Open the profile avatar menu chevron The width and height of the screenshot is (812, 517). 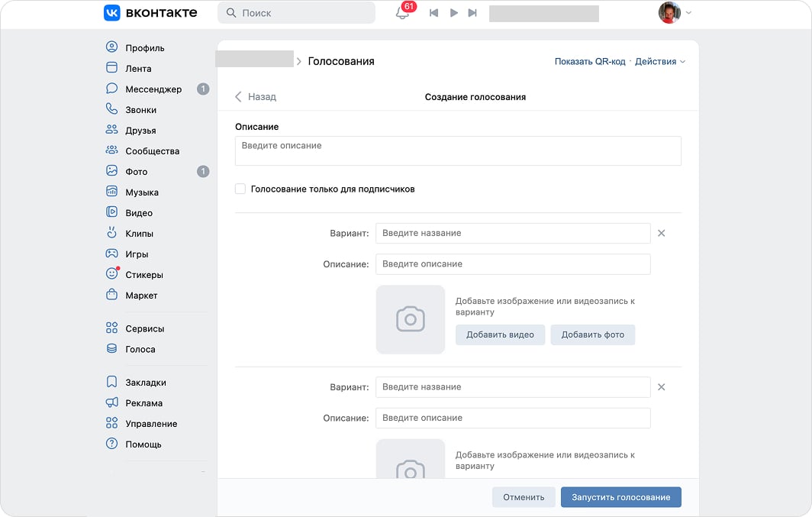[687, 13]
